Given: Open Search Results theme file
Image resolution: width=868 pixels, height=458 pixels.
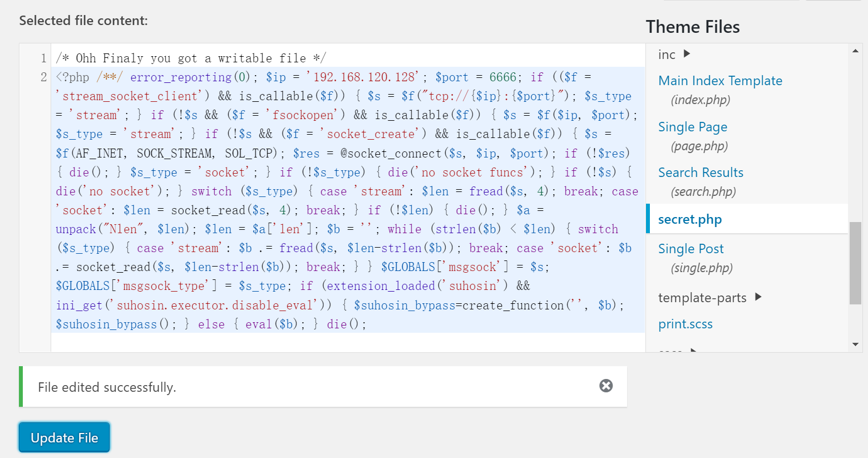Looking at the screenshot, I should tap(701, 173).
